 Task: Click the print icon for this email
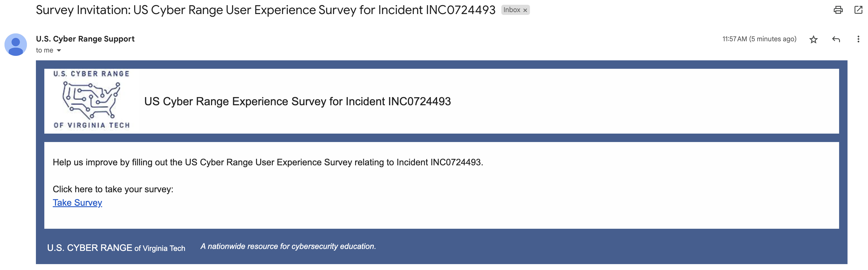[838, 10]
